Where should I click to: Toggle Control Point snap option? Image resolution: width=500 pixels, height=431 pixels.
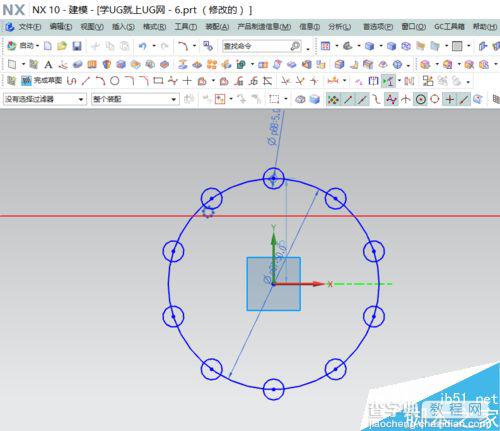point(377,99)
